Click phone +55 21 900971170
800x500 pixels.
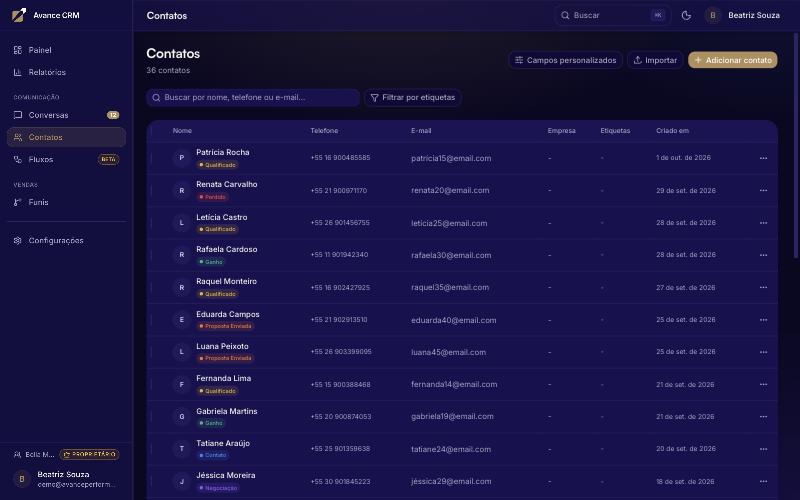pyautogui.click(x=339, y=190)
